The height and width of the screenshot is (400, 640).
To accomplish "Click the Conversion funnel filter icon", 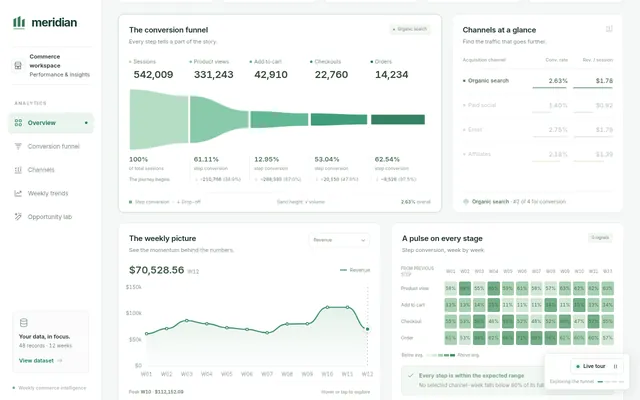I will (x=18, y=146).
